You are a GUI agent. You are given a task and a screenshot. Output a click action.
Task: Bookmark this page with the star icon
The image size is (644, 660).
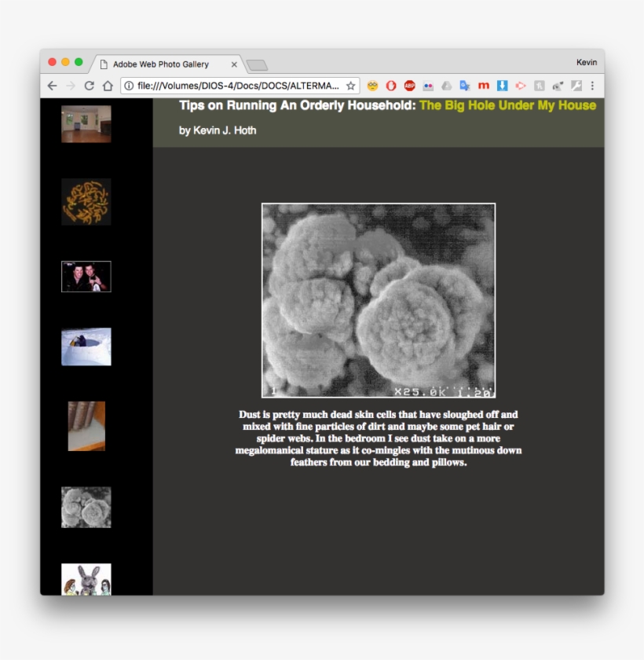point(350,86)
